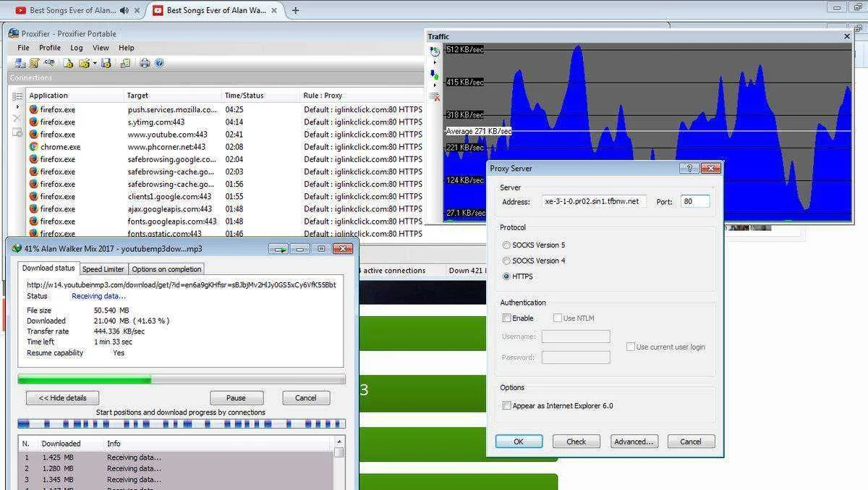Viewport: 868px width, 490px height.
Task: Open the View menu in Proxifier
Action: click(x=101, y=48)
